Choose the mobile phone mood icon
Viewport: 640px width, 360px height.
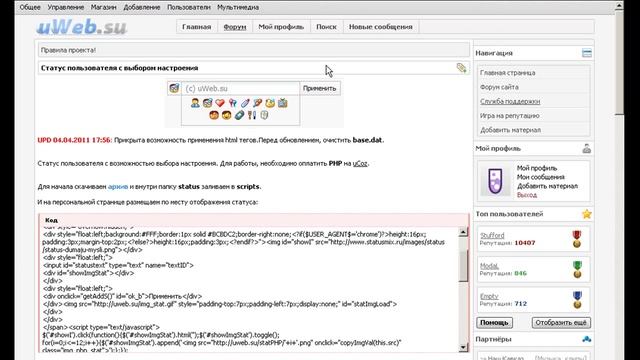(239, 115)
